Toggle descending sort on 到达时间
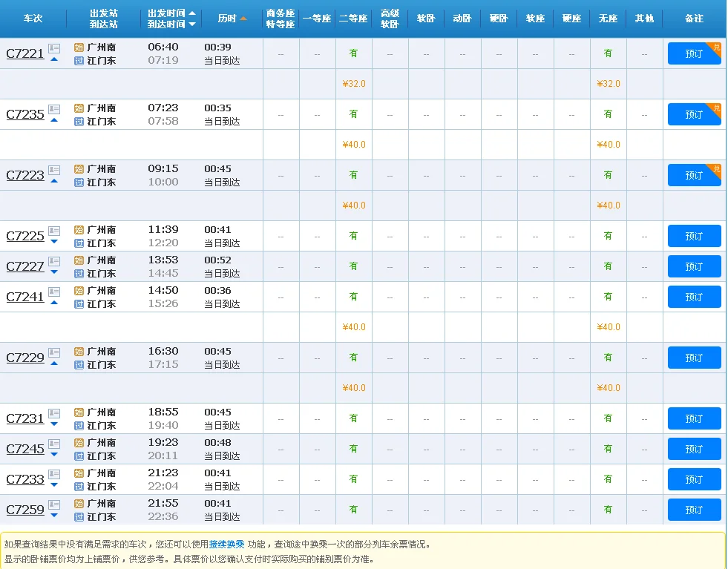728x569 pixels. (192, 23)
